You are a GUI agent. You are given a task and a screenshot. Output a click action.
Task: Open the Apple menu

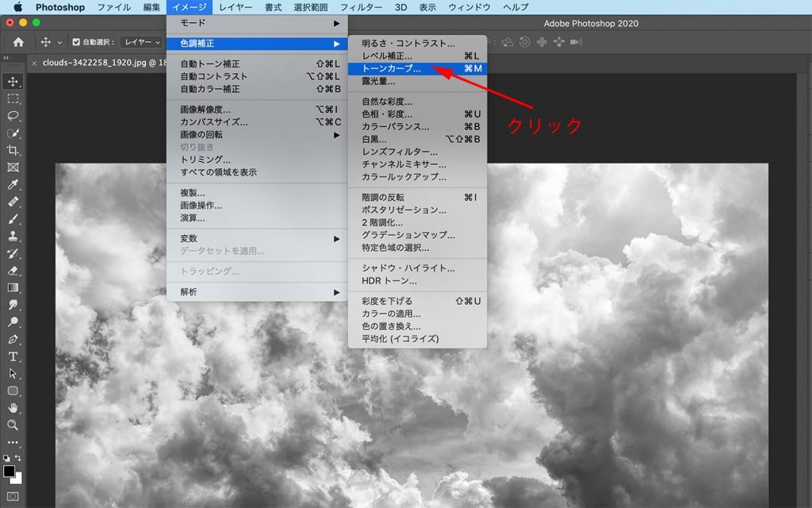point(17,6)
